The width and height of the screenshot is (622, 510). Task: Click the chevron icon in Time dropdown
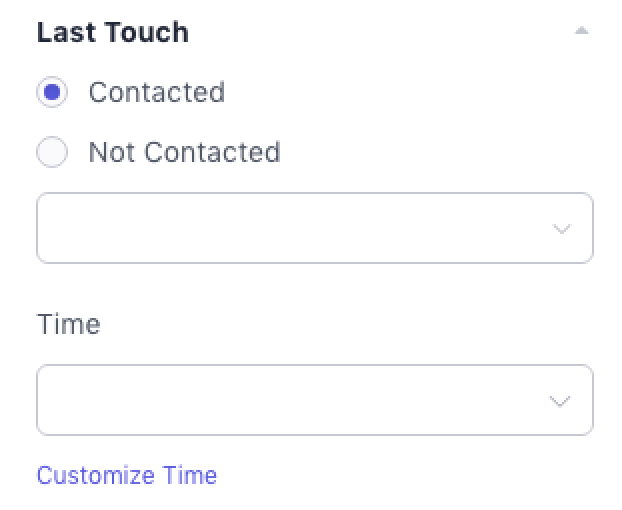tap(561, 401)
